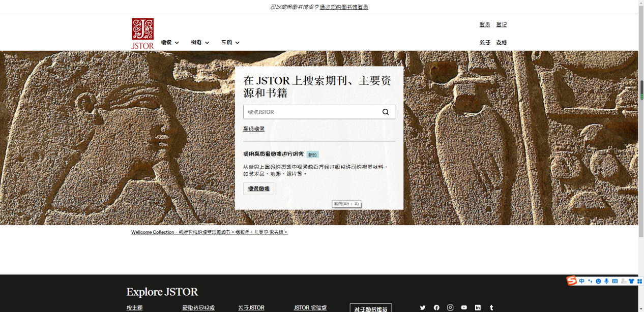Viewport: 644px width, 312px height.
Task: Open JSTOR's Facebook page icon
Action: pos(436,307)
